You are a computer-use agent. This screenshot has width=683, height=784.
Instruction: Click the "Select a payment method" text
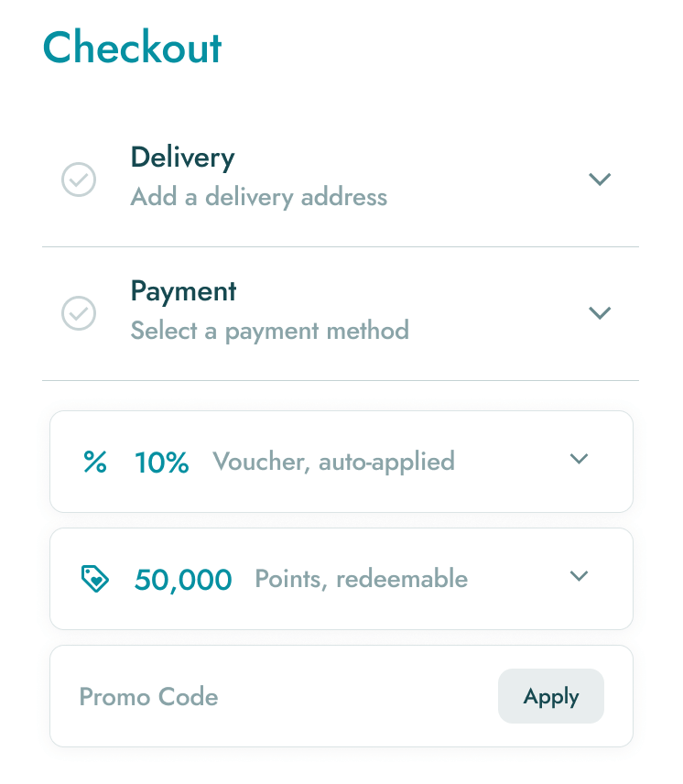tap(270, 330)
